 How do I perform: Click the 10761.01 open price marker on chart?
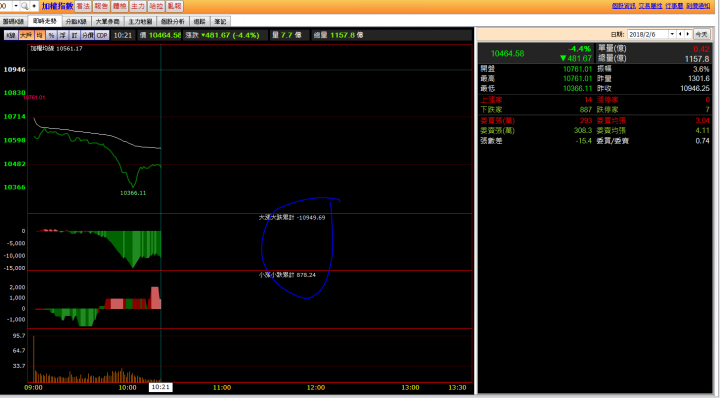tap(34, 97)
